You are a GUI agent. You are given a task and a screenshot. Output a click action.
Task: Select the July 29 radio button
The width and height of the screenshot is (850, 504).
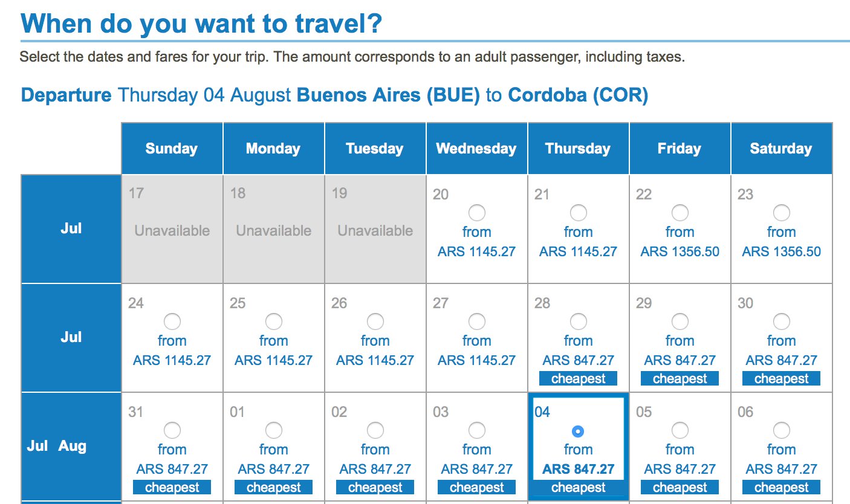click(x=680, y=321)
